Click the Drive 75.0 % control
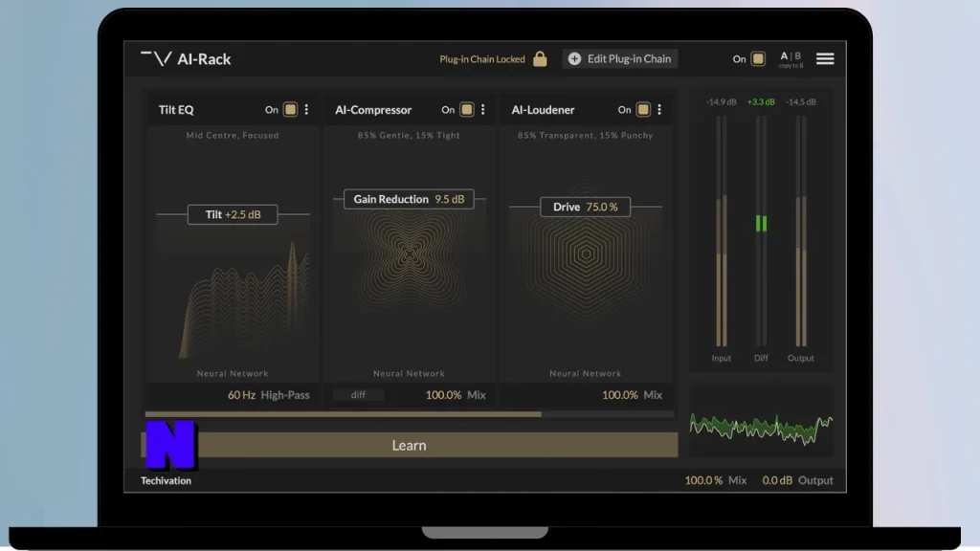This screenshot has width=980, height=551. [585, 207]
